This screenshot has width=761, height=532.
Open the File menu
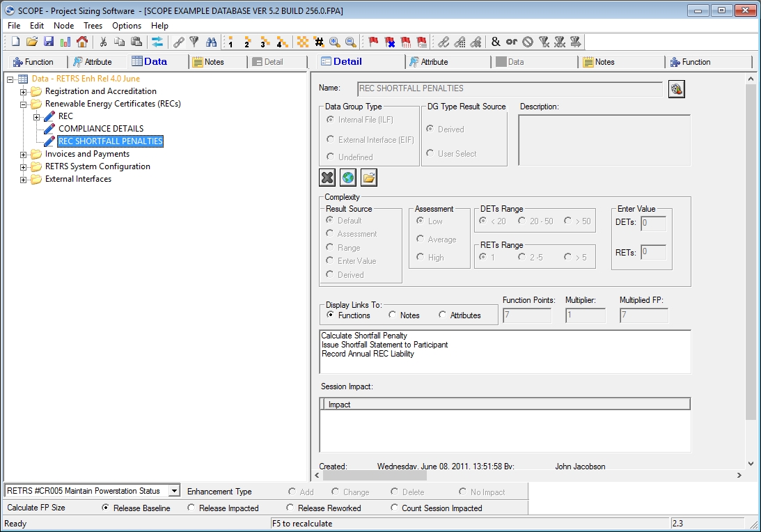pyautogui.click(x=14, y=26)
